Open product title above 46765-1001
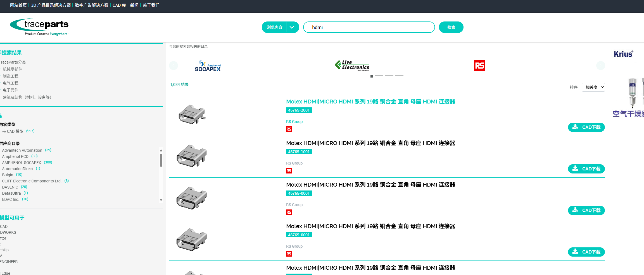The image size is (644, 275). click(370, 143)
